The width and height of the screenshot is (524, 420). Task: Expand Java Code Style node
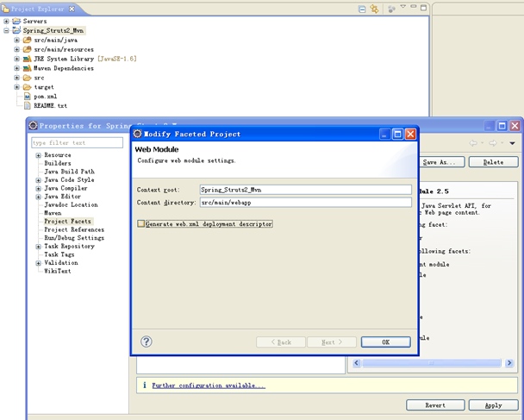coord(39,180)
